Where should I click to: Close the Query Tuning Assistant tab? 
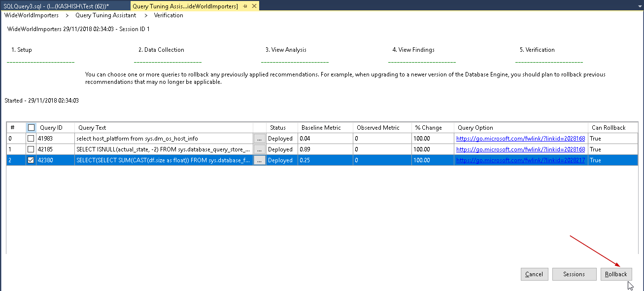coord(254,6)
